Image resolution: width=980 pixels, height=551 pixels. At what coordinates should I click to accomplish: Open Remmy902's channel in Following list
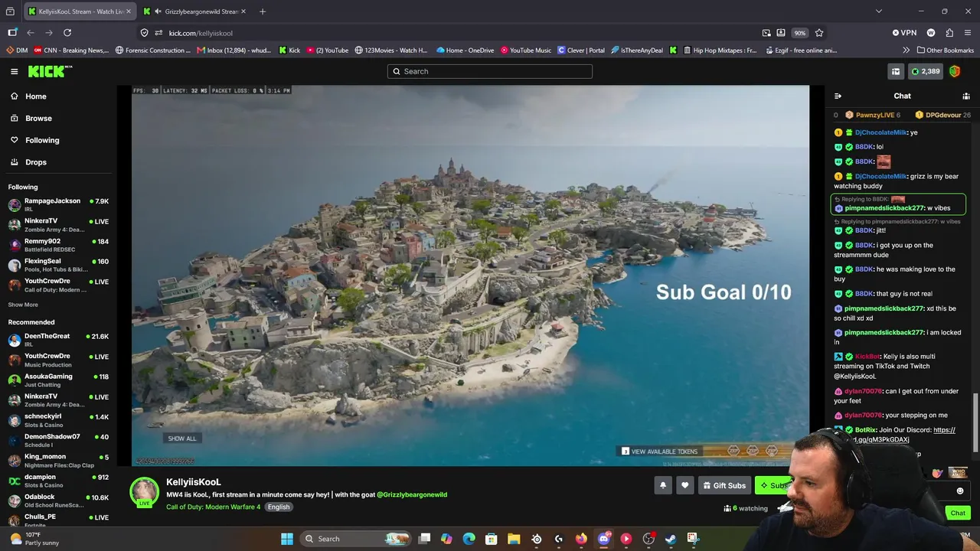click(x=58, y=245)
